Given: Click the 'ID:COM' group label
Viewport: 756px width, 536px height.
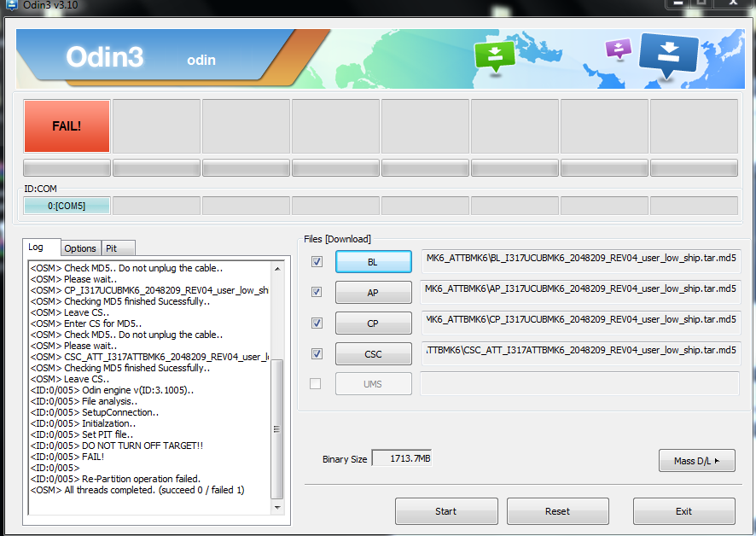Looking at the screenshot, I should pyautogui.click(x=40, y=189).
